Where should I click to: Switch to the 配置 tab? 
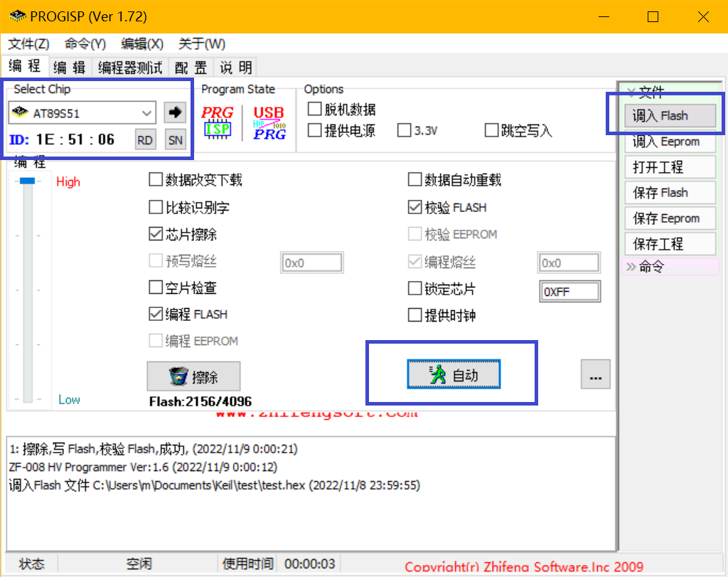coord(191,68)
